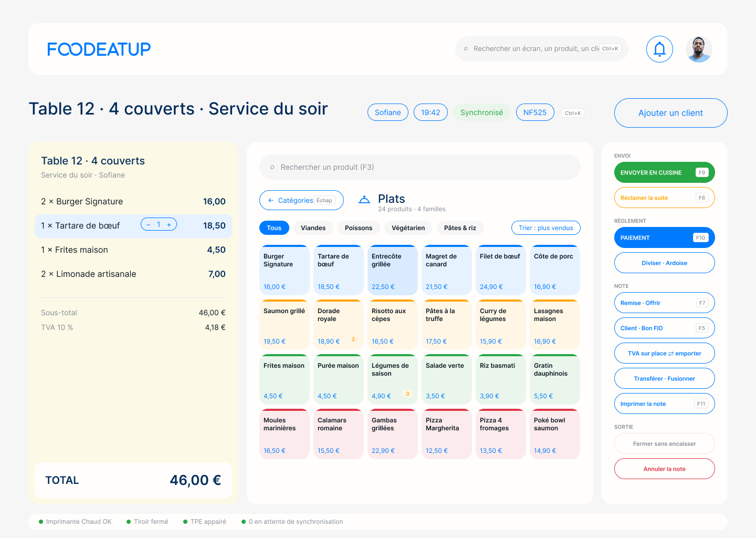The width and height of the screenshot is (756, 538).
Task: Filter by Pâtes & riz
Action: [460, 227]
